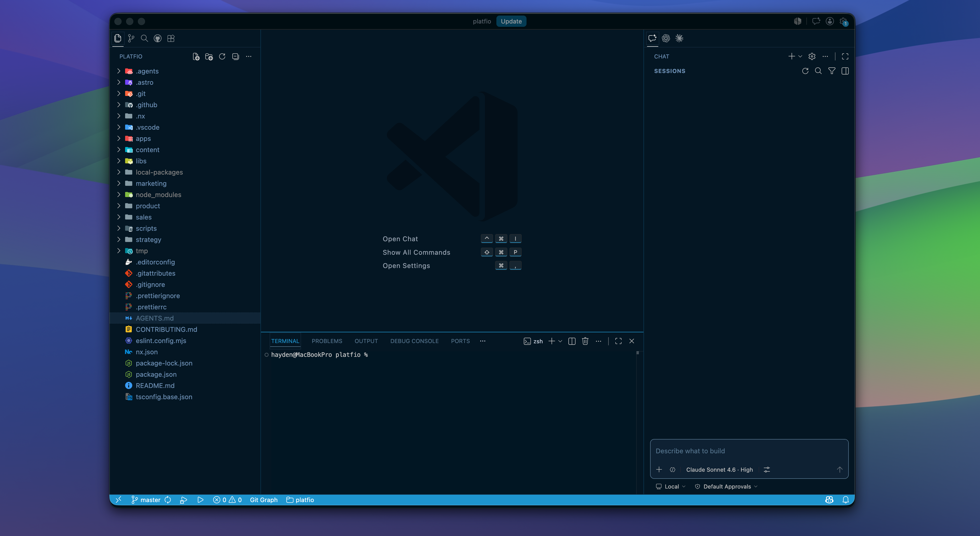Image resolution: width=980 pixels, height=536 pixels.
Task: Open the Extensions view icon
Action: tap(171, 39)
